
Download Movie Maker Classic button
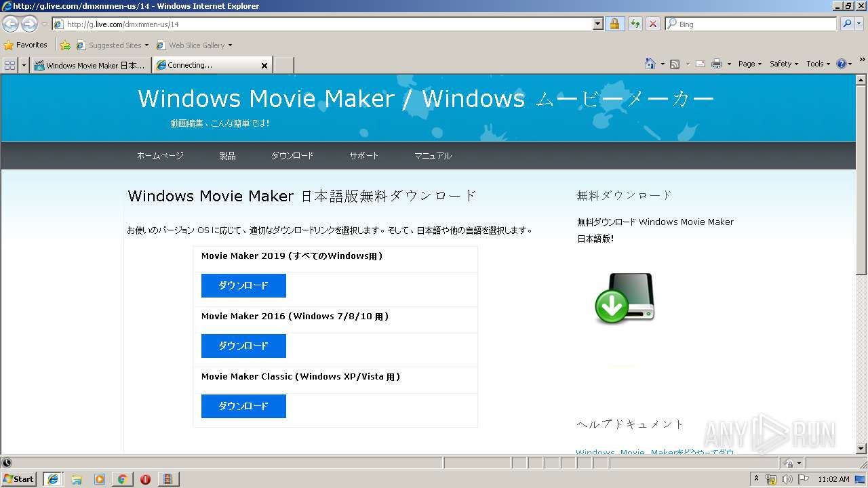click(x=243, y=406)
